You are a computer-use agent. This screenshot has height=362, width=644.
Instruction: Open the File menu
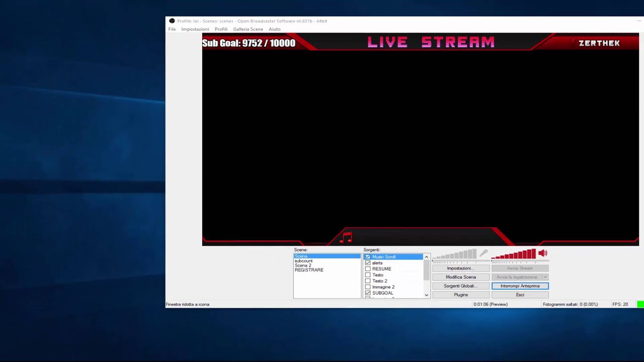coord(172,29)
